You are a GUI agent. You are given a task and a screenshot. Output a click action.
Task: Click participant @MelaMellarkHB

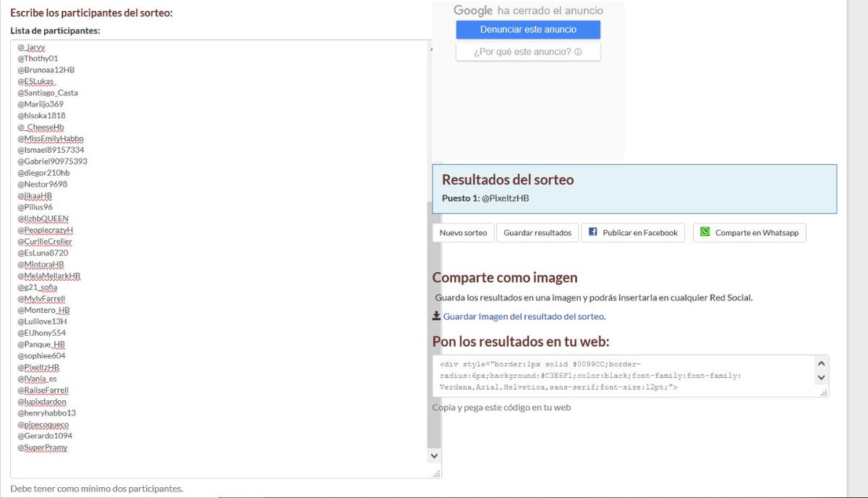[x=49, y=277]
